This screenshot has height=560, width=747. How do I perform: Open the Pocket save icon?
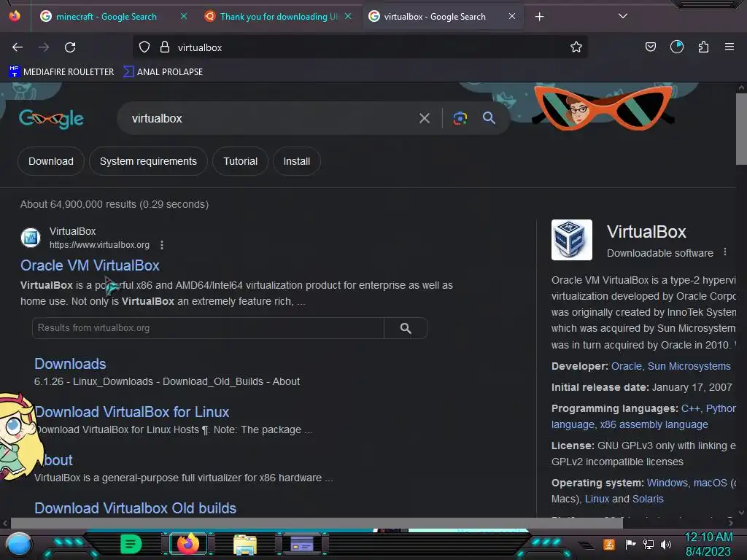(650, 47)
